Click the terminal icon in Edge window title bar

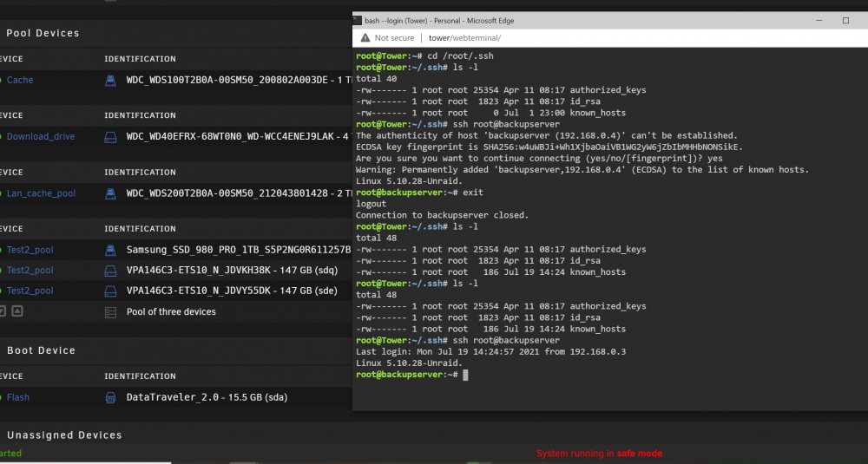[358, 21]
